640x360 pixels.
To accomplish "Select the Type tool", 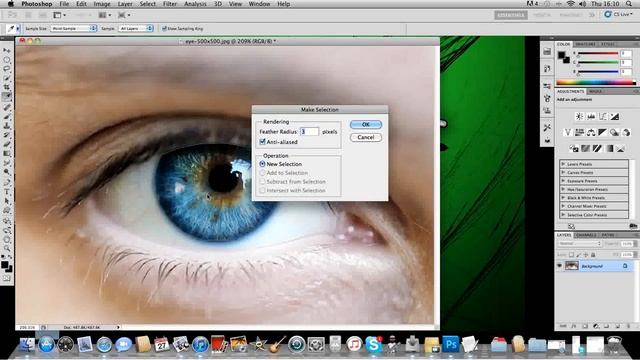I will 7,191.
